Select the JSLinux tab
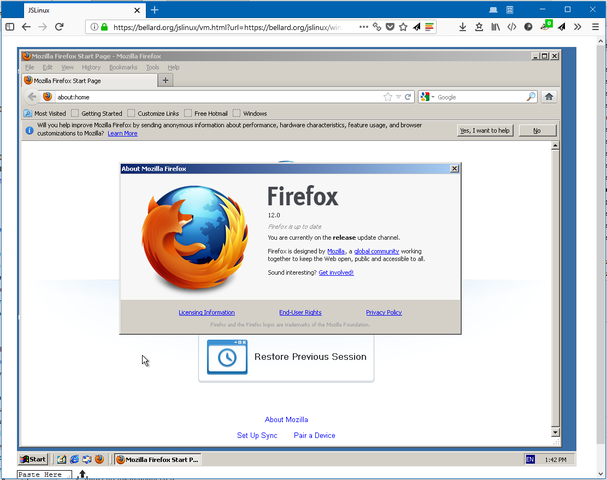The height and width of the screenshot is (480, 607). (x=84, y=10)
